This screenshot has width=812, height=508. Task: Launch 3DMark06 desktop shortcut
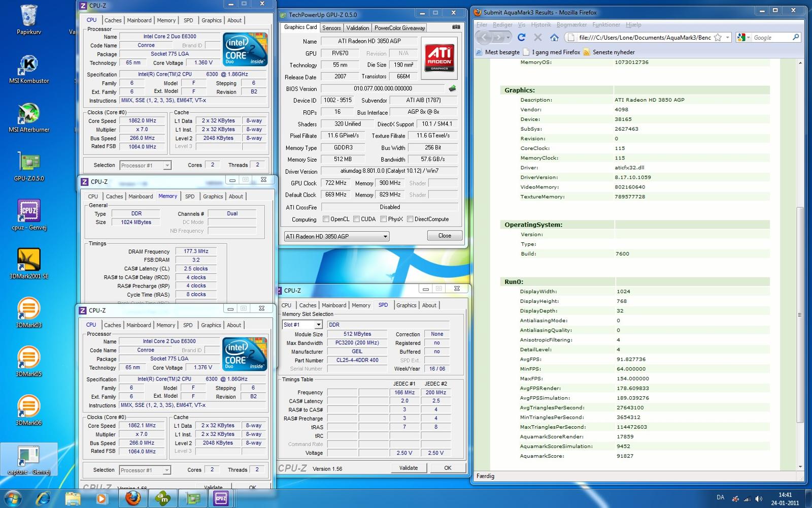tap(29, 410)
